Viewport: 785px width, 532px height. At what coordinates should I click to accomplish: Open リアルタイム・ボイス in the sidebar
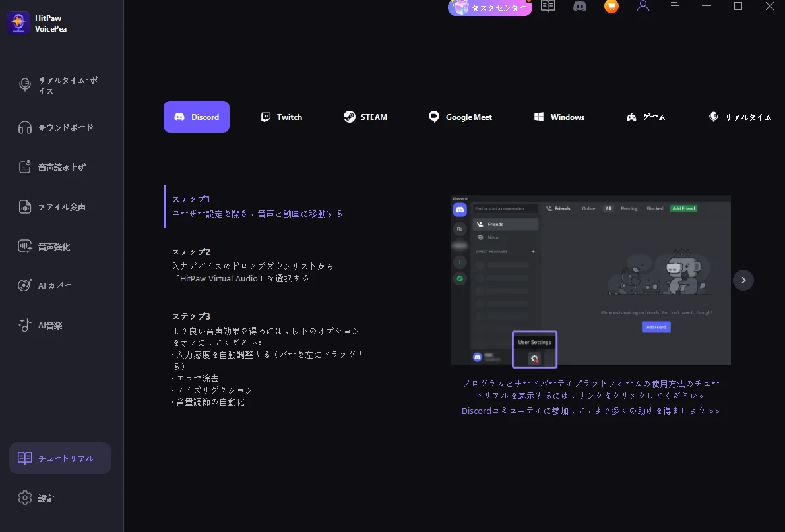(60, 86)
